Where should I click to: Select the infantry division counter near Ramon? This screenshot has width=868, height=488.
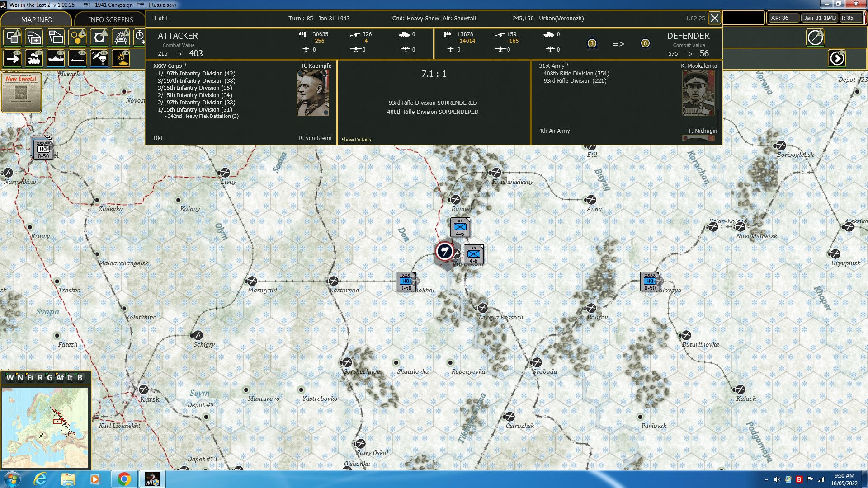460,227
